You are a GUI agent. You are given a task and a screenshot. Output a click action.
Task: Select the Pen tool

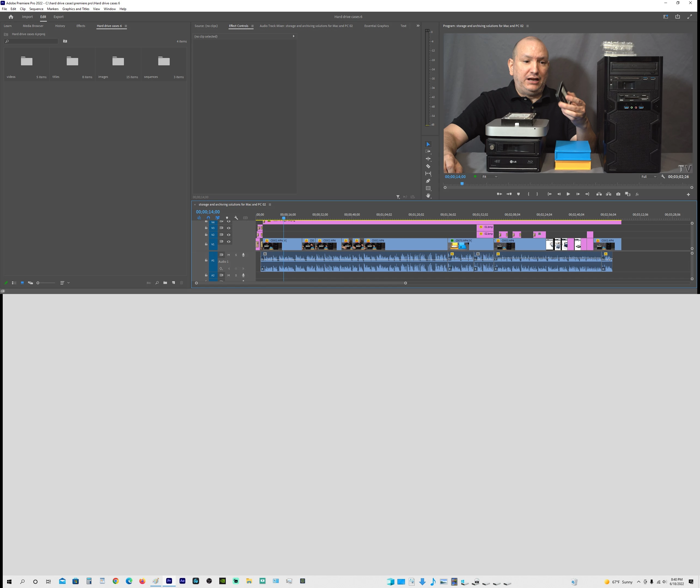coord(428,181)
